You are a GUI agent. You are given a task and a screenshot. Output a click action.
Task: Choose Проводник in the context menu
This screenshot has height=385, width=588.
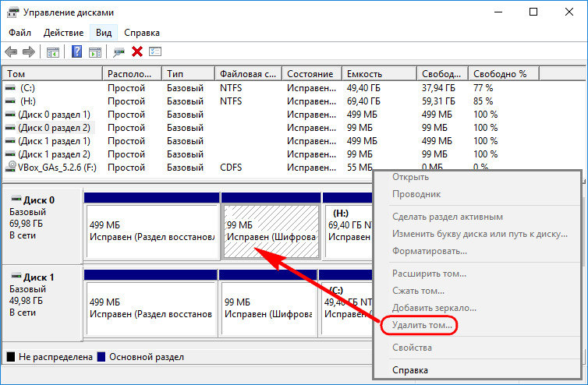pyautogui.click(x=416, y=194)
